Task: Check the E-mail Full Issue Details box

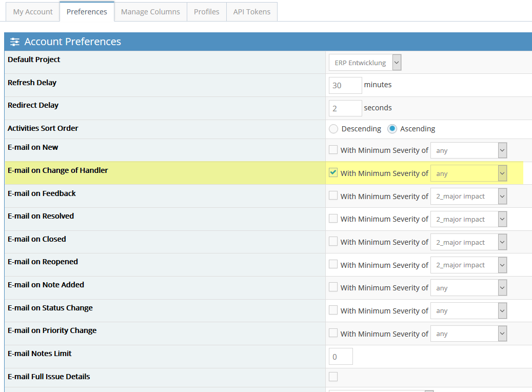Action: click(333, 377)
